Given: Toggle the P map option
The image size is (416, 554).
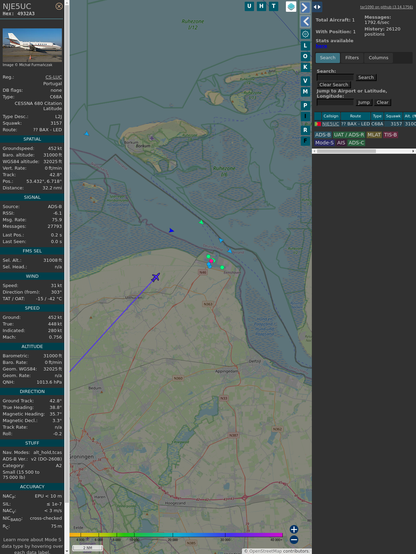Looking at the screenshot, I should point(305,105).
